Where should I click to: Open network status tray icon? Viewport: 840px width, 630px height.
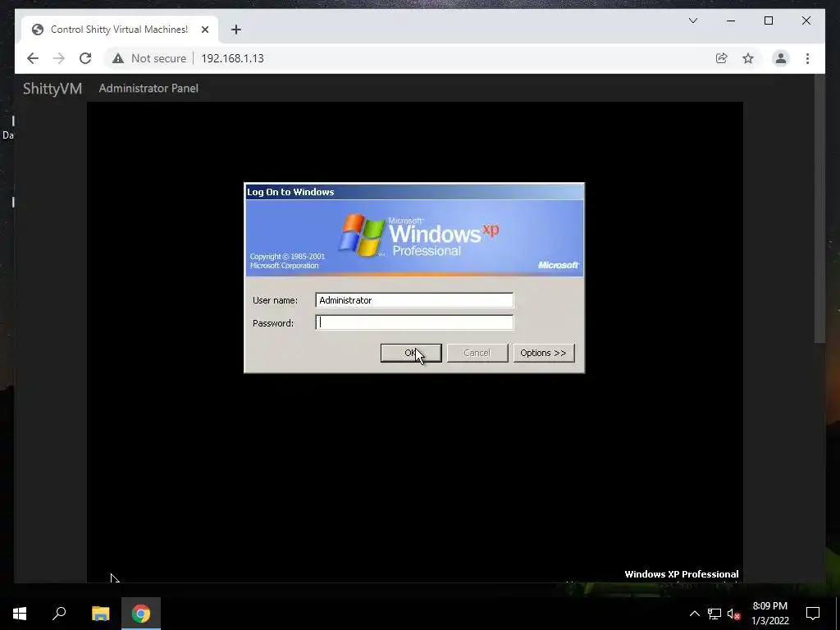[714, 614]
